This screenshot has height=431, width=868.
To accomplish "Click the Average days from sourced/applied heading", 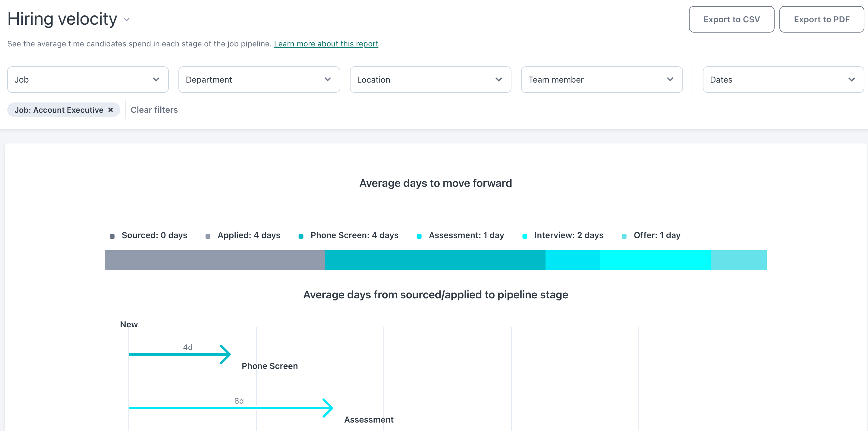I will click(x=435, y=294).
